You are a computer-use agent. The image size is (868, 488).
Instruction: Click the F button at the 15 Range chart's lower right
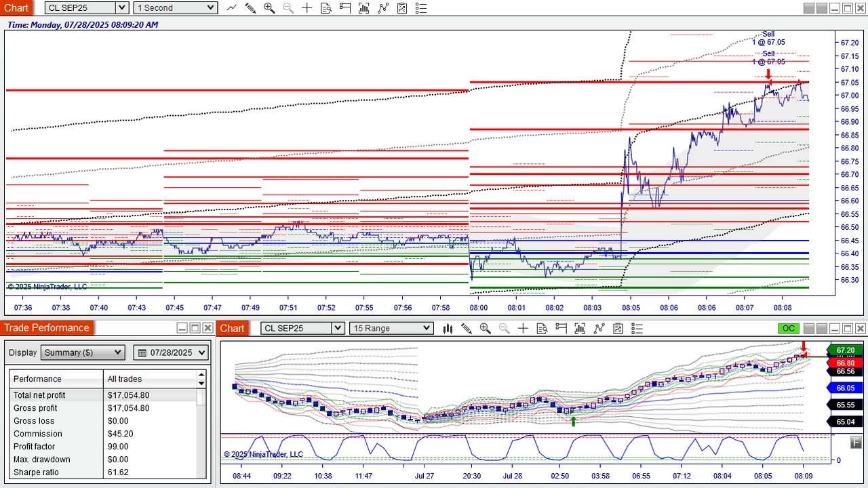tap(855, 441)
